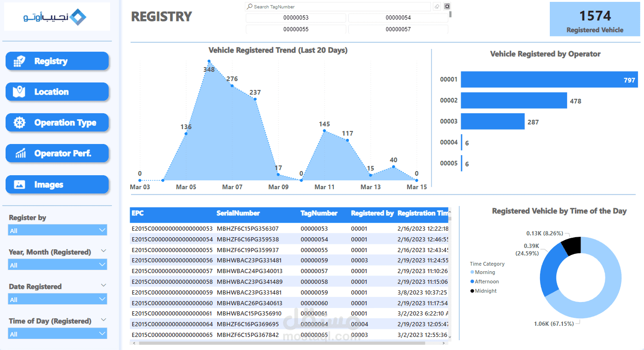Click serial number MBHZF6C15PG356307 cell
This screenshot has height=350, width=644.
pos(248,229)
